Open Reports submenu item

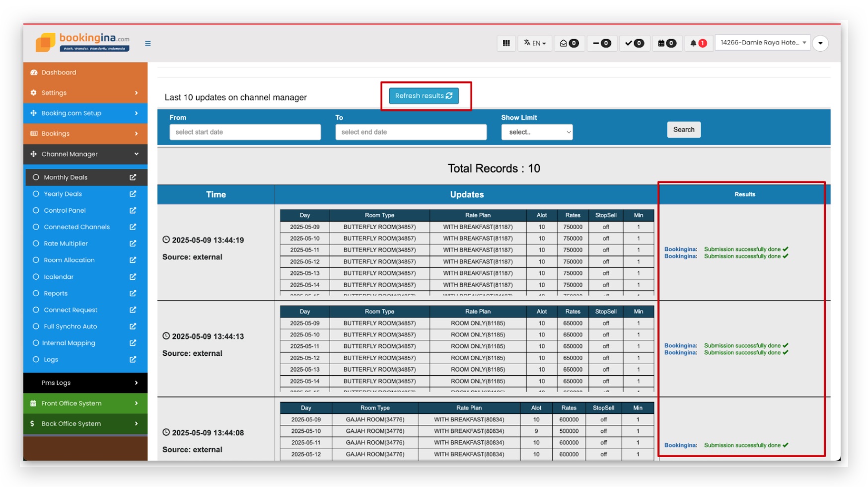[56, 293]
